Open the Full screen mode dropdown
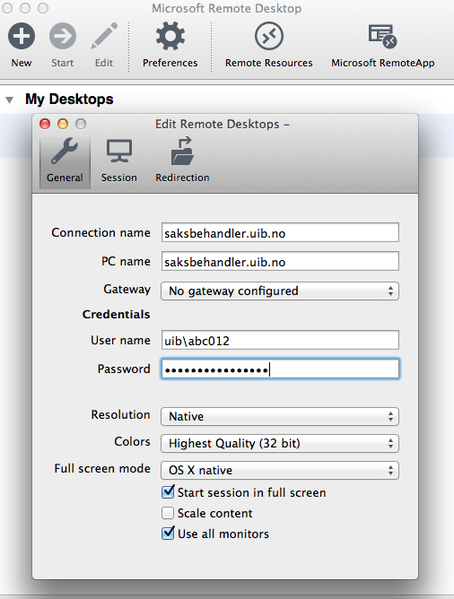The width and height of the screenshot is (454, 599). 280,470
